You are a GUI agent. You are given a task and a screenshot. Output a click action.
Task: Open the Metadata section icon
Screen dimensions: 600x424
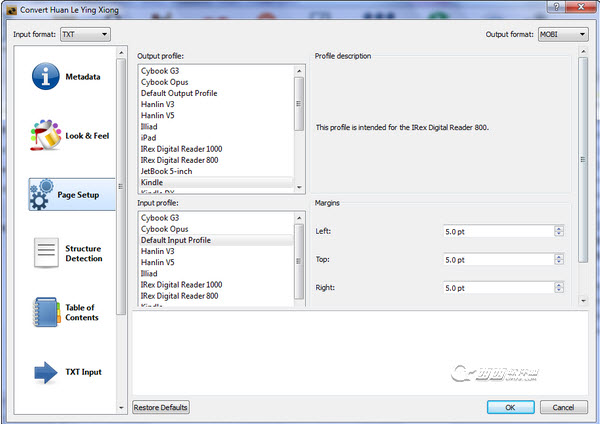(x=46, y=76)
